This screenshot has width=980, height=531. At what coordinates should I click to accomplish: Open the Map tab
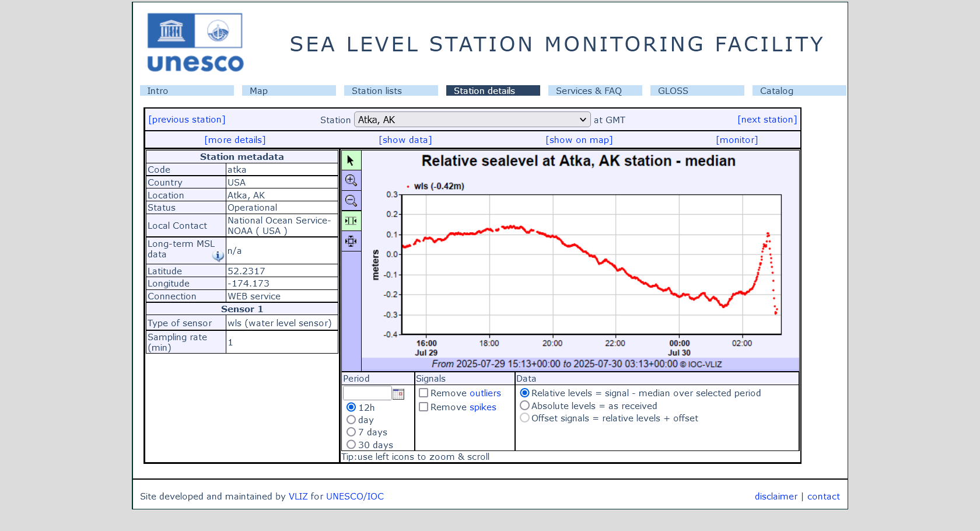[x=289, y=90]
